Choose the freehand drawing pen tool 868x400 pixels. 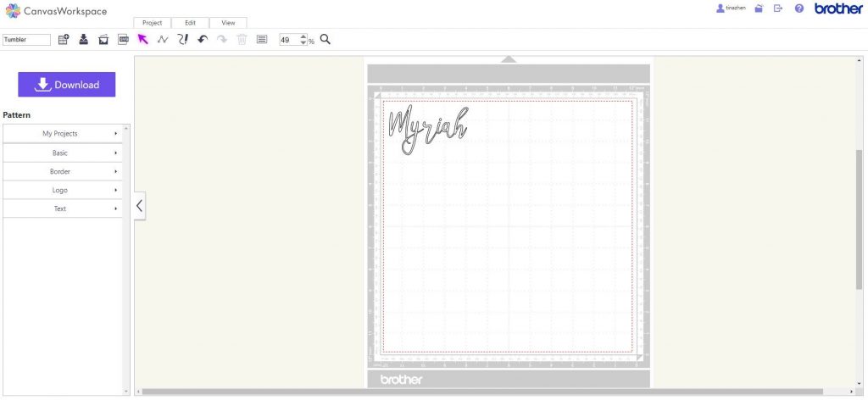(x=182, y=40)
